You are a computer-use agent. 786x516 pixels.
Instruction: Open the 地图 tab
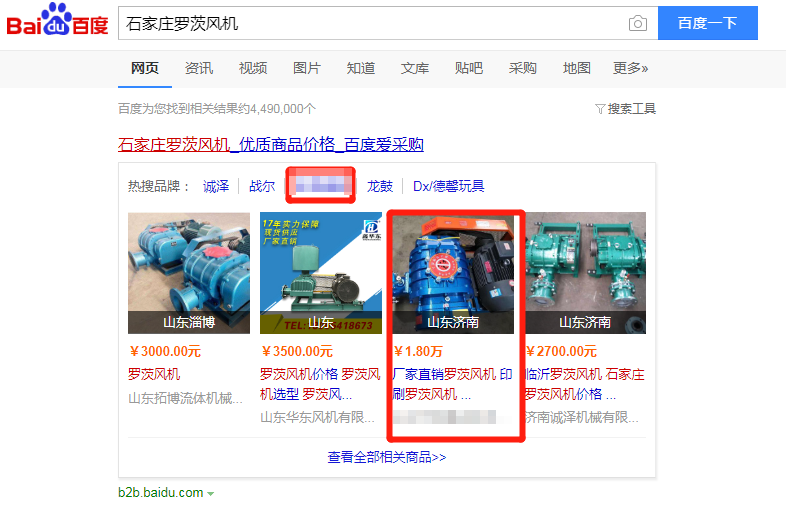coord(576,68)
